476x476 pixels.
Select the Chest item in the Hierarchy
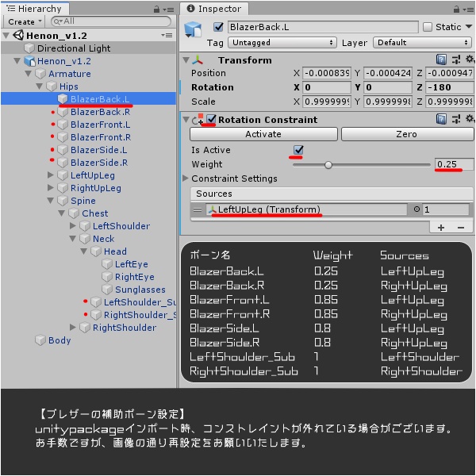[x=94, y=213]
